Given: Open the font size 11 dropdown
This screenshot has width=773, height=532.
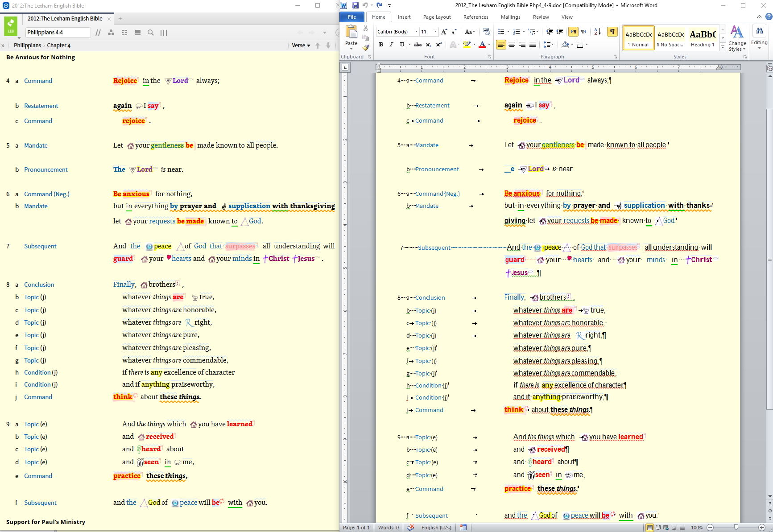Looking at the screenshot, I should pyautogui.click(x=436, y=32).
